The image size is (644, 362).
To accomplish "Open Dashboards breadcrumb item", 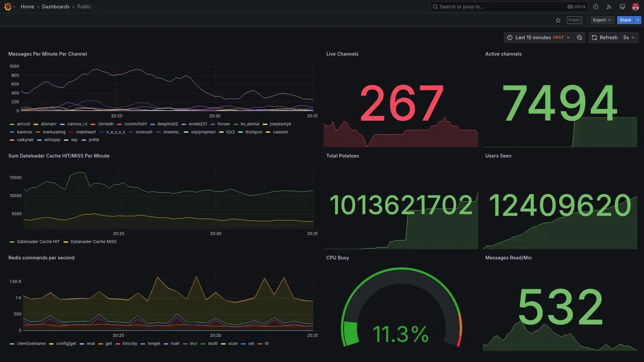I will point(56,7).
